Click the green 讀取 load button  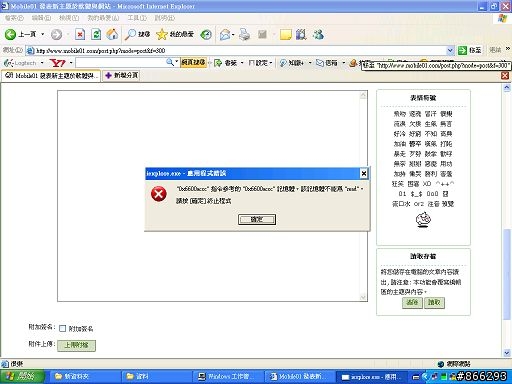click(x=434, y=303)
